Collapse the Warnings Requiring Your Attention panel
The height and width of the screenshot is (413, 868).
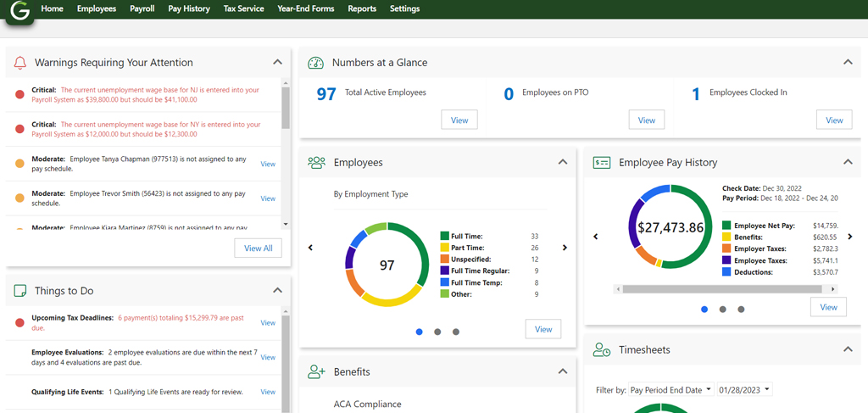click(x=277, y=62)
